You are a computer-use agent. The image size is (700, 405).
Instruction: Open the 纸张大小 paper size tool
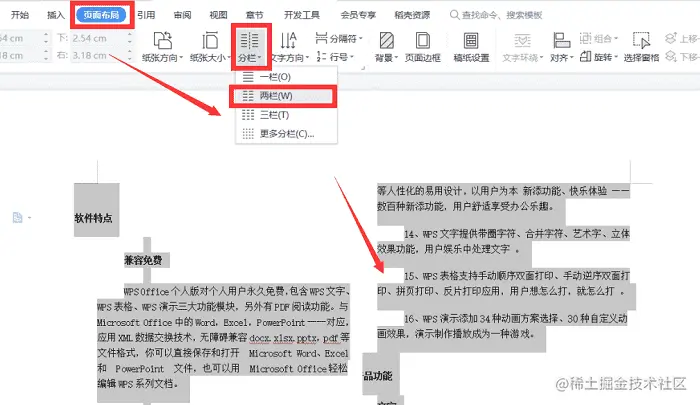point(210,46)
